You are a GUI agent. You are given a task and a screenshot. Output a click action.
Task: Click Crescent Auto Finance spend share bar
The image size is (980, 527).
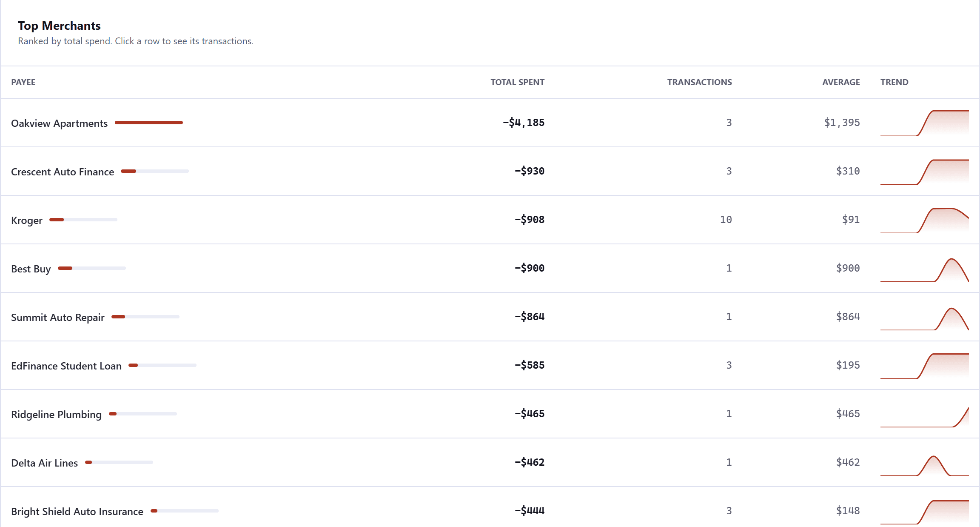click(x=155, y=171)
